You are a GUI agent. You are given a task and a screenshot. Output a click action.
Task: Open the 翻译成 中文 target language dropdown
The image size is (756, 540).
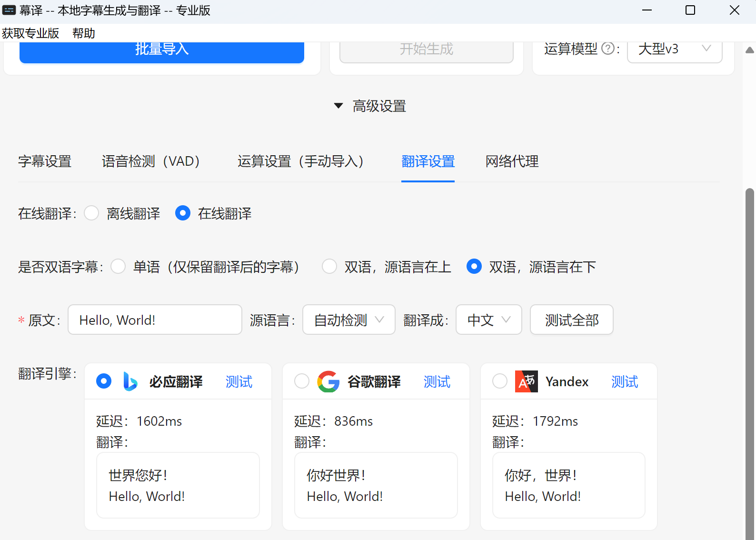488,320
